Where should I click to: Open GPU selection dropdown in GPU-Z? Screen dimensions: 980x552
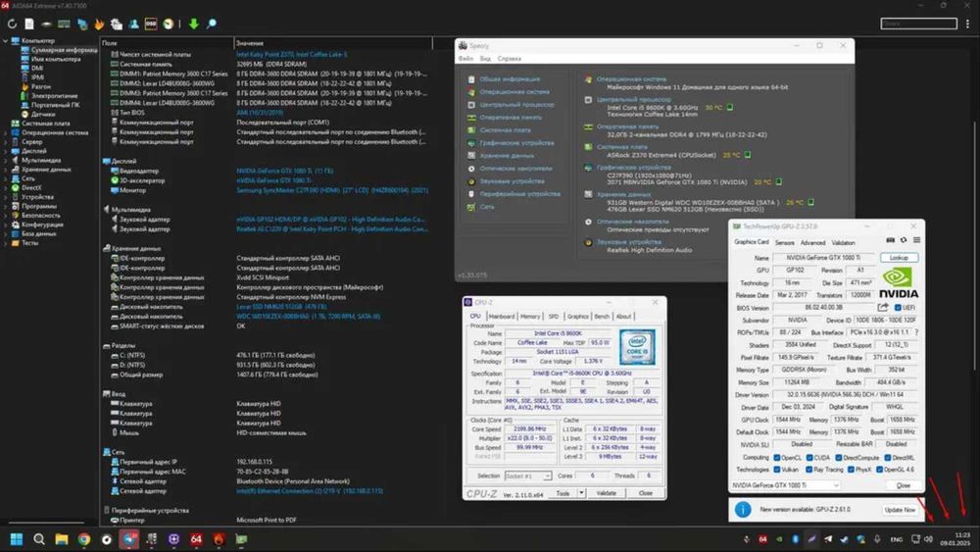tap(785, 485)
